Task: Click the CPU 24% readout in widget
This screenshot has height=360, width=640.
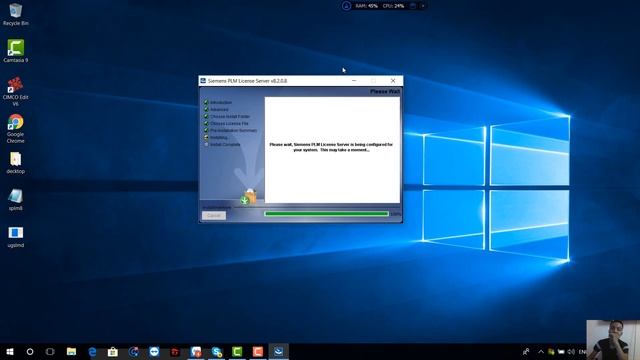Action: (x=393, y=6)
